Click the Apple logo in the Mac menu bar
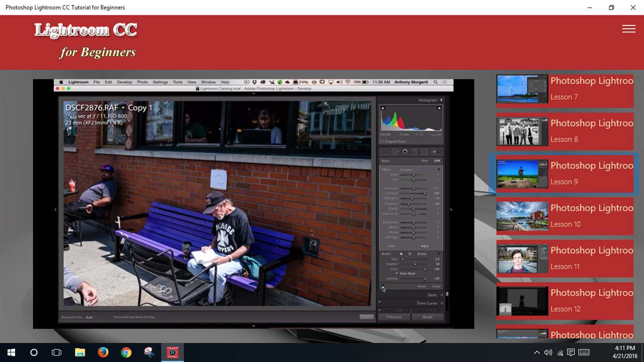This screenshot has height=362, width=644. (x=61, y=82)
